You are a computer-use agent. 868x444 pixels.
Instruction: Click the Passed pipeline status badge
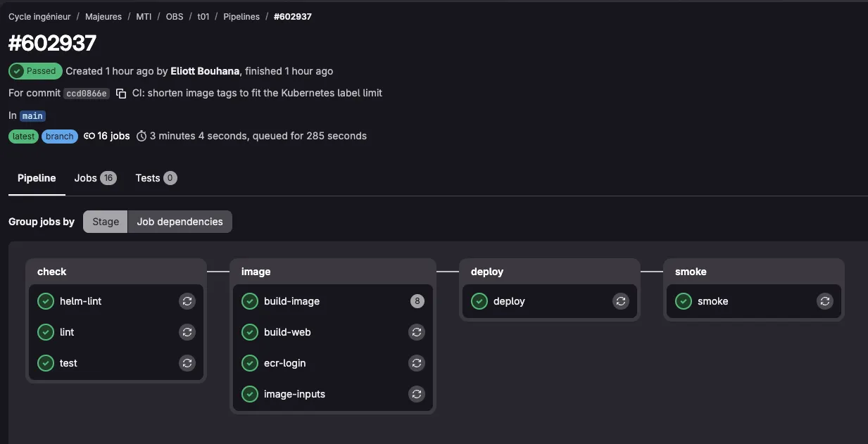[35, 71]
